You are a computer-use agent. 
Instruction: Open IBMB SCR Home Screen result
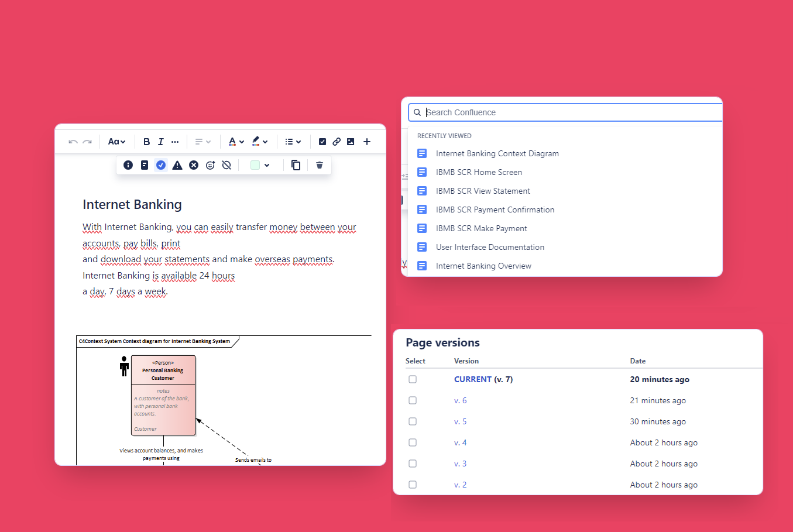click(x=479, y=172)
